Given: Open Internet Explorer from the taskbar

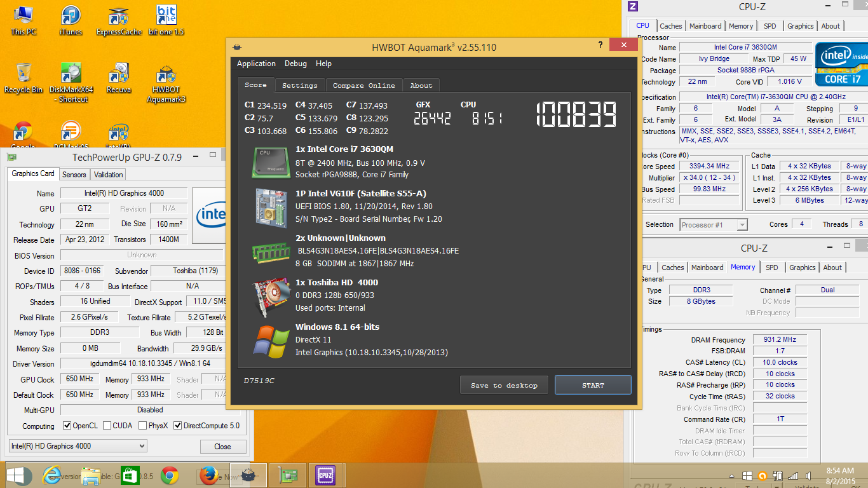Looking at the screenshot, I should coord(52,475).
